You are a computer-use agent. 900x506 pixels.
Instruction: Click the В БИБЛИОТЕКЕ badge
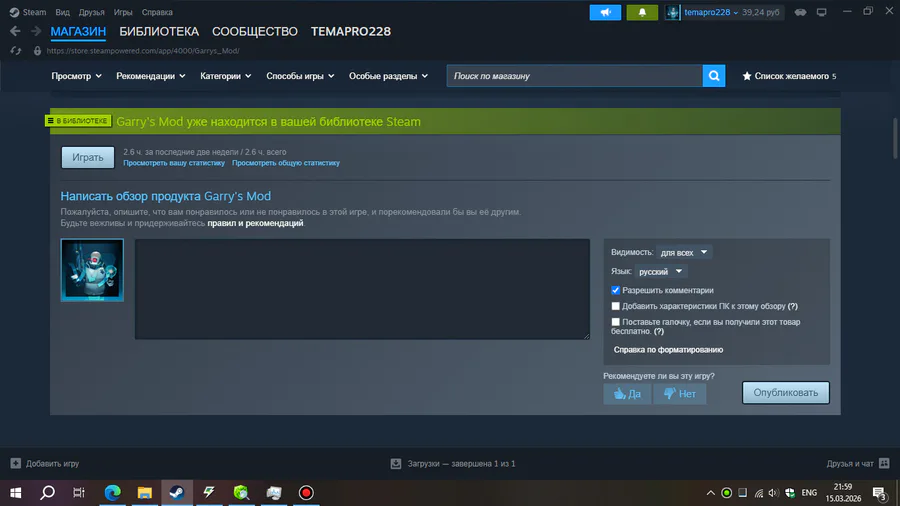(77, 120)
